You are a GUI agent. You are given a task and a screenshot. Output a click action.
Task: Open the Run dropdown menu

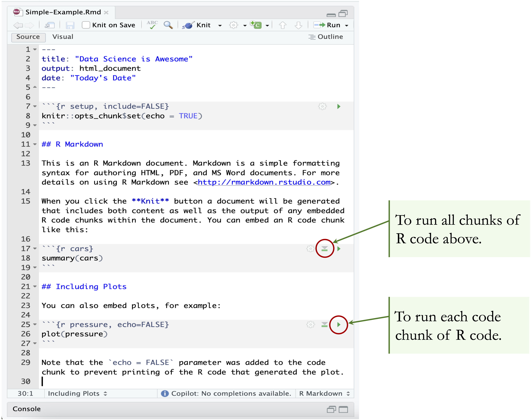(x=347, y=25)
